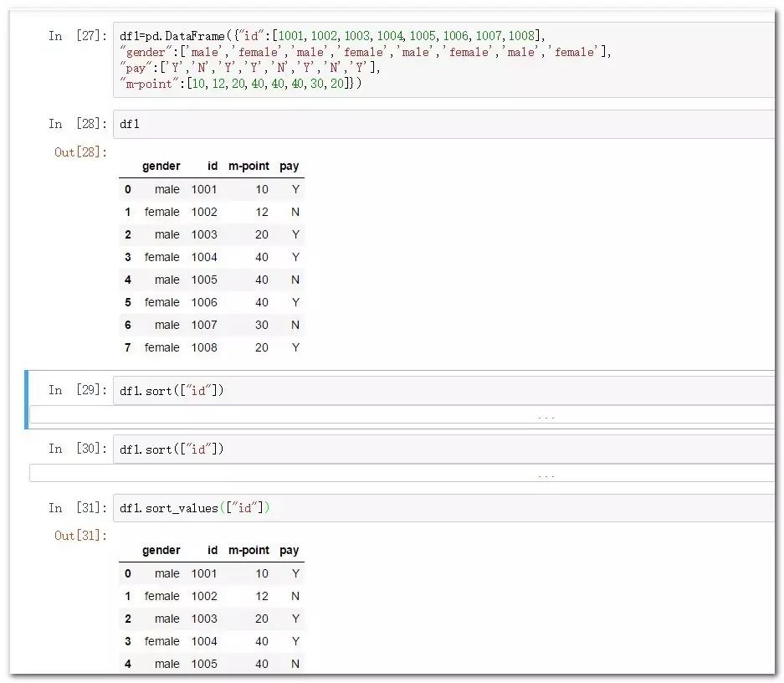Click the gender column header in Out[28]
784x683 pixels.
161,166
